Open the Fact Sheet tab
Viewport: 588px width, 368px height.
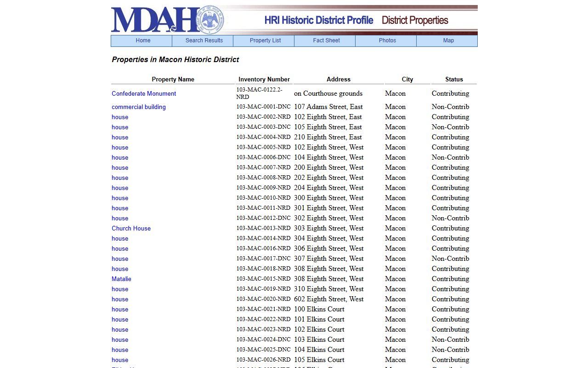pos(325,41)
